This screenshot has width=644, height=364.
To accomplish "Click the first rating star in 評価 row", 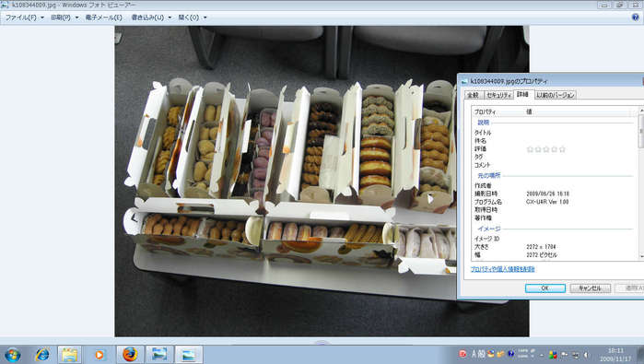I will click(x=530, y=149).
